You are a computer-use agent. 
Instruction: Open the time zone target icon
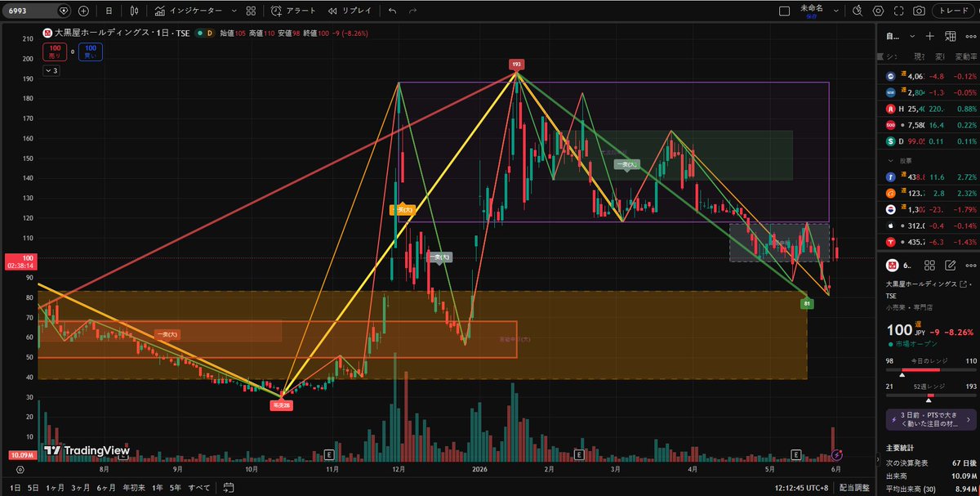[x=20, y=470]
